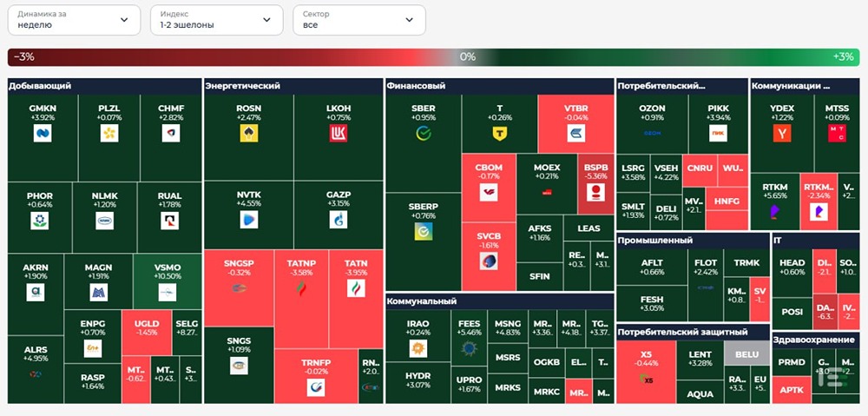This screenshot has height=416, width=868.
Task: Click the TATNP Tatneft logo icon
Action: point(300,288)
